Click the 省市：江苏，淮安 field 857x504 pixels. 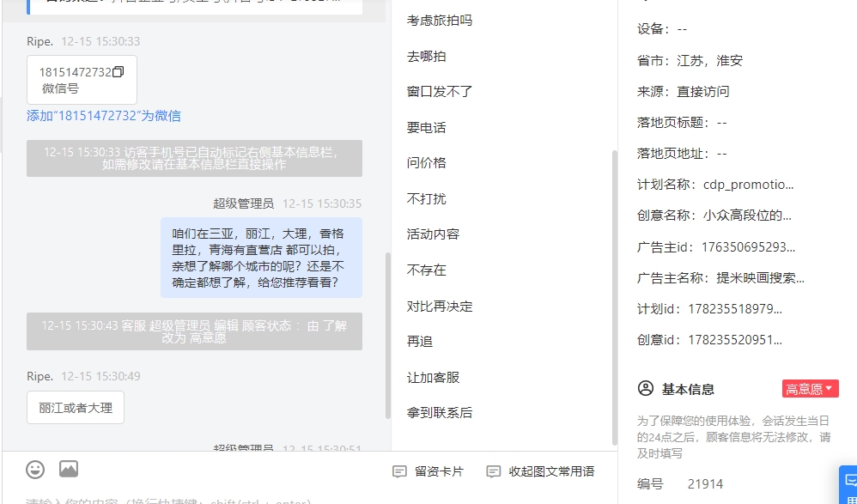click(x=690, y=60)
